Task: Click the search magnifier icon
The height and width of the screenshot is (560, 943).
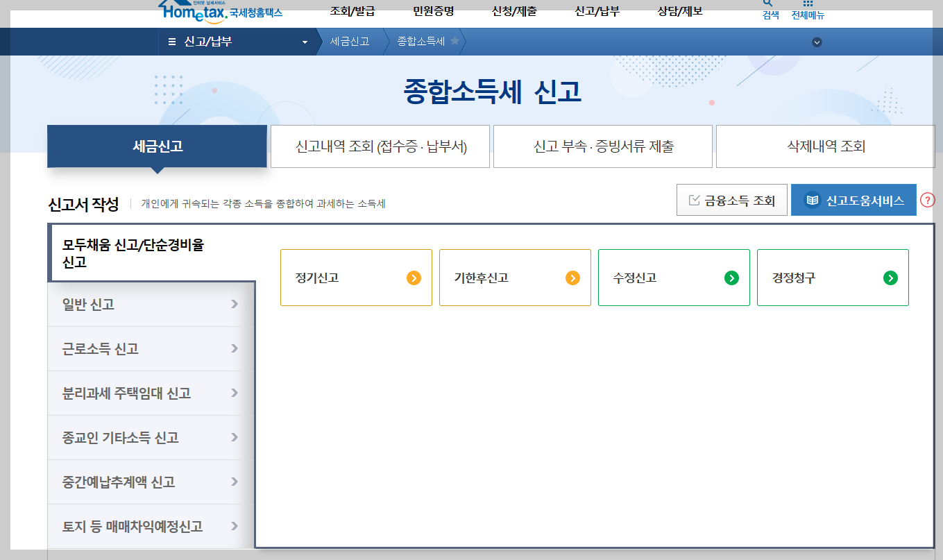Action: point(766,4)
